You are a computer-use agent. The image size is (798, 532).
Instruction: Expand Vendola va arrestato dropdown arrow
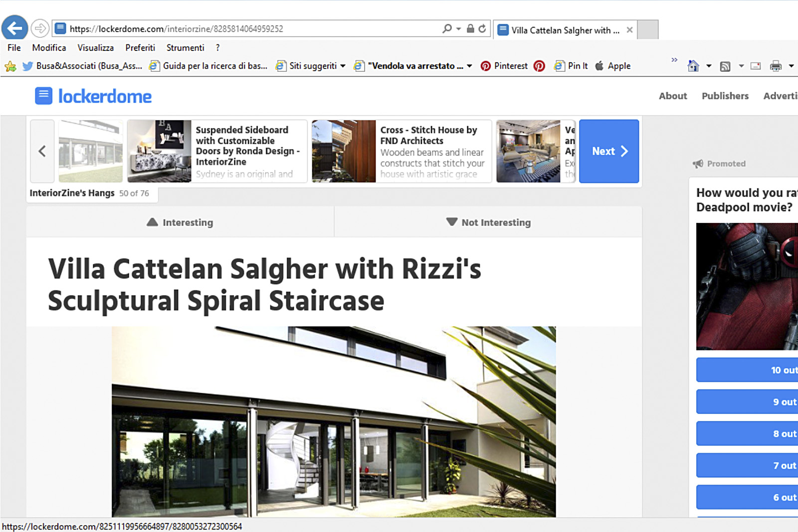pos(469,66)
